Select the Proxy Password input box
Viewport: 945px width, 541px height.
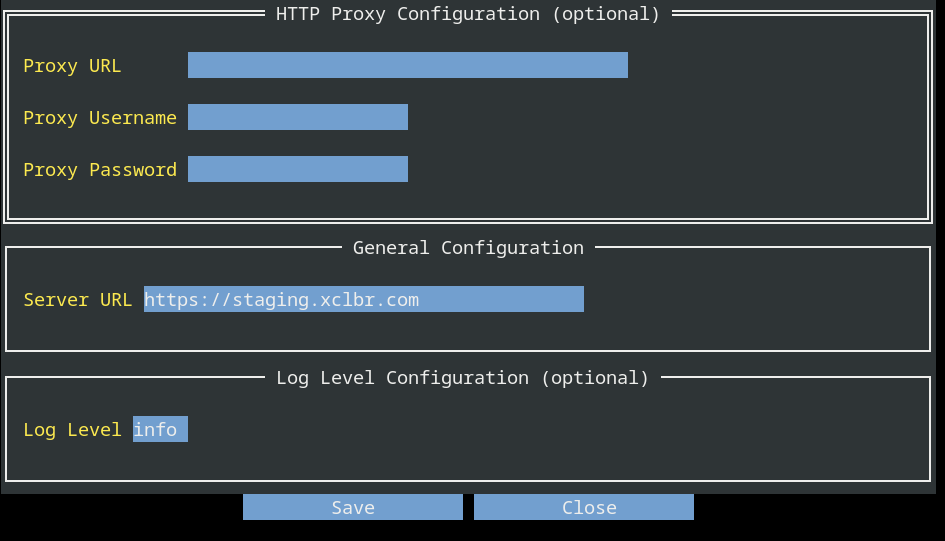tap(297, 169)
